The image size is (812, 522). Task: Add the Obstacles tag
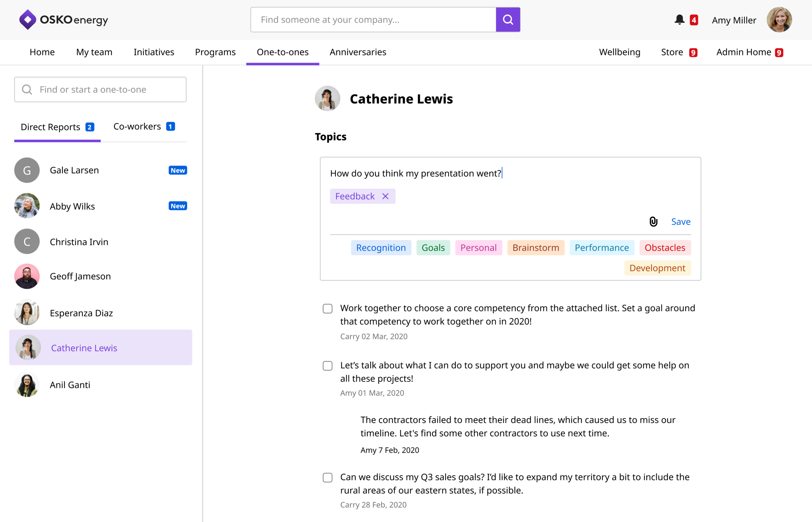[665, 248]
